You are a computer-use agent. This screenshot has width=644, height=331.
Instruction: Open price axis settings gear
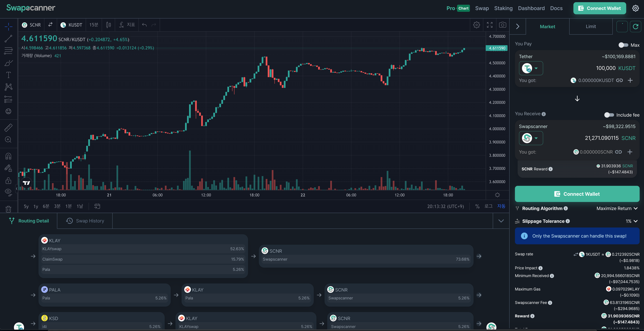497,195
